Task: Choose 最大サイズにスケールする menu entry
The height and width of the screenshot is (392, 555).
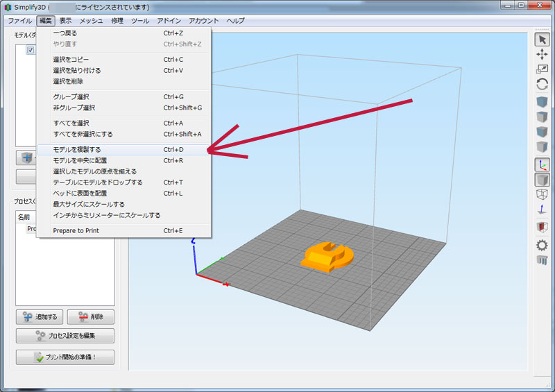Action: pos(124,204)
